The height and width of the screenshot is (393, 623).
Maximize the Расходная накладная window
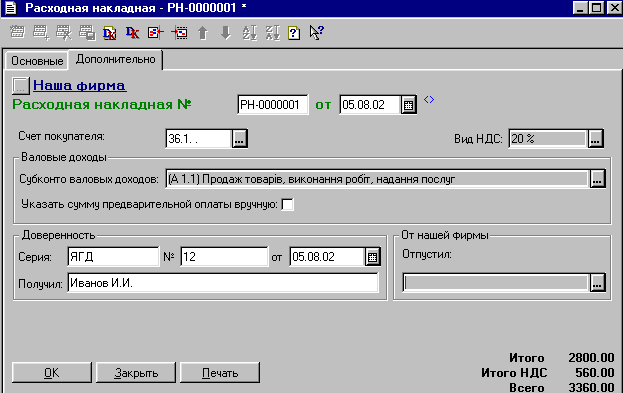[597, 8]
